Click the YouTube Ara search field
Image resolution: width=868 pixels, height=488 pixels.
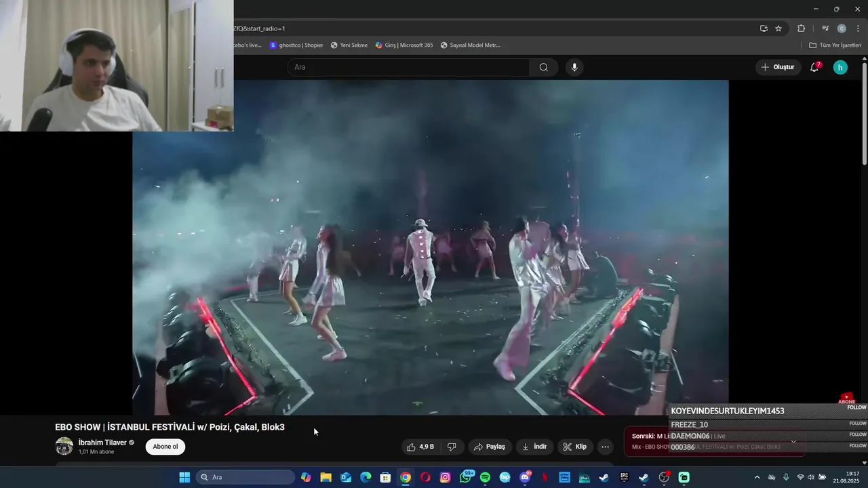click(x=408, y=67)
